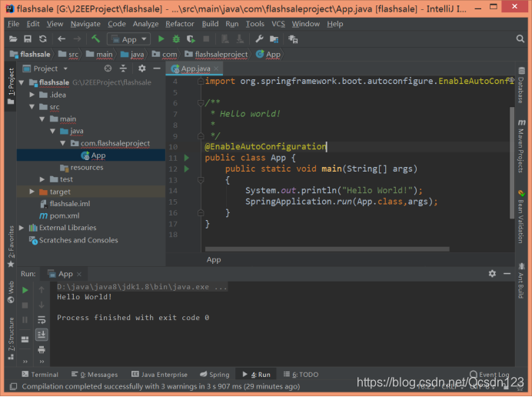
Task: Click the run gutter icon on line 12
Action: 187,168
